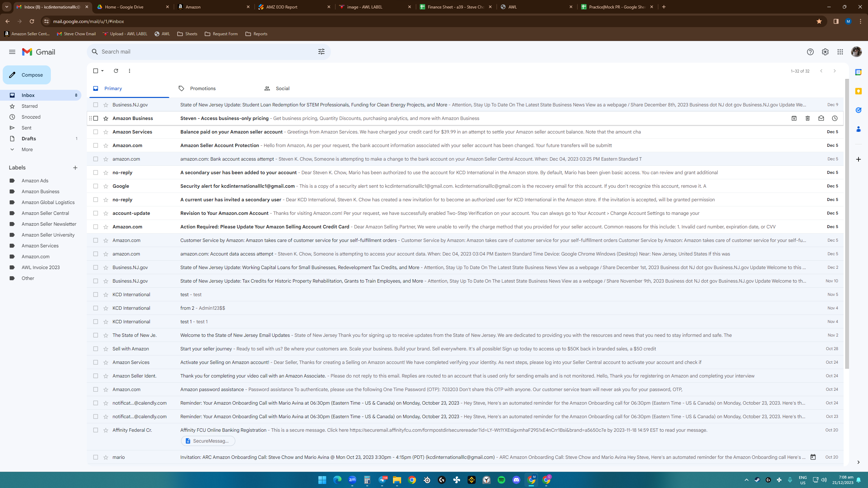Archive the Amazon Business email
This screenshot has width=868, height=488.
794,118
